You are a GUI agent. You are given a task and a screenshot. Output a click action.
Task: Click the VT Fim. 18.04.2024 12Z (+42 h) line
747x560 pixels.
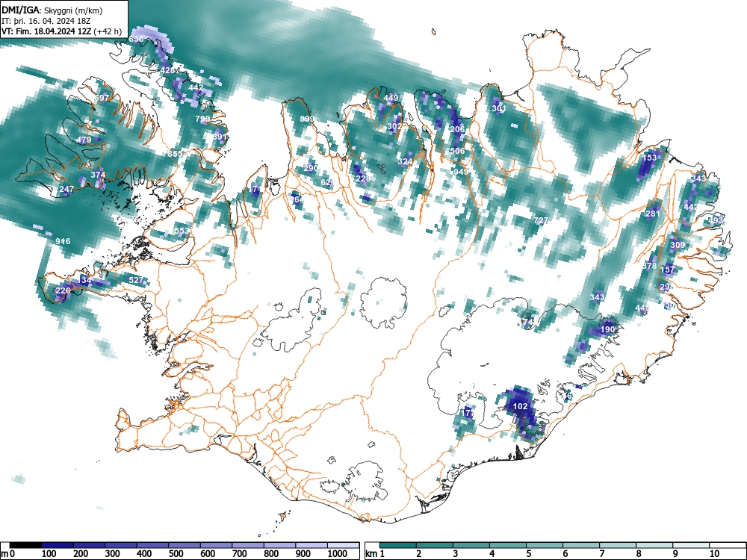click(x=61, y=32)
